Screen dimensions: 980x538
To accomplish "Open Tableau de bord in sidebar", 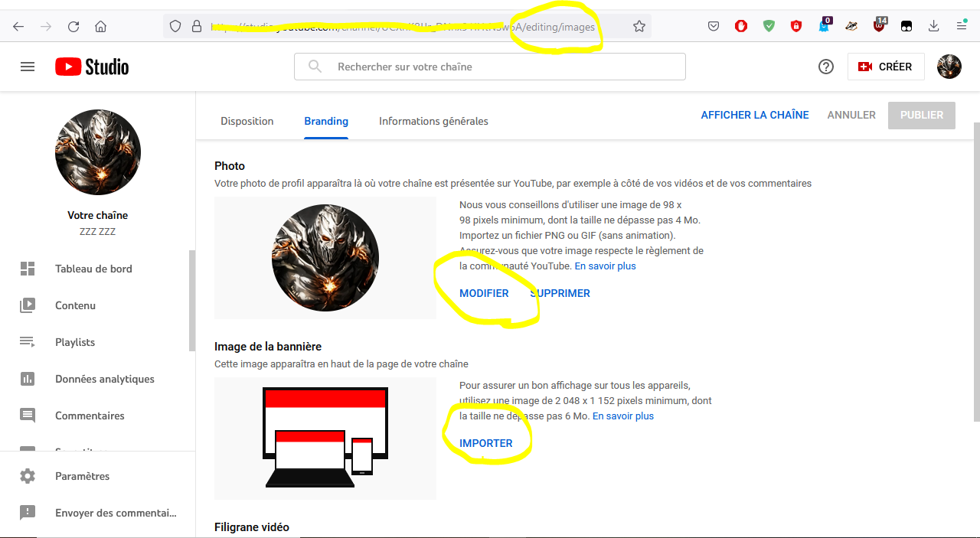I will point(93,269).
